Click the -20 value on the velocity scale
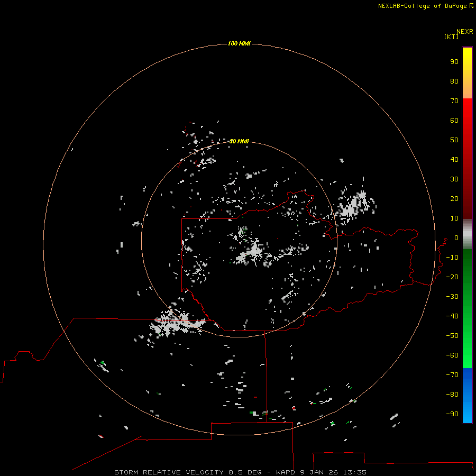476x476 pixels. (x=452, y=277)
